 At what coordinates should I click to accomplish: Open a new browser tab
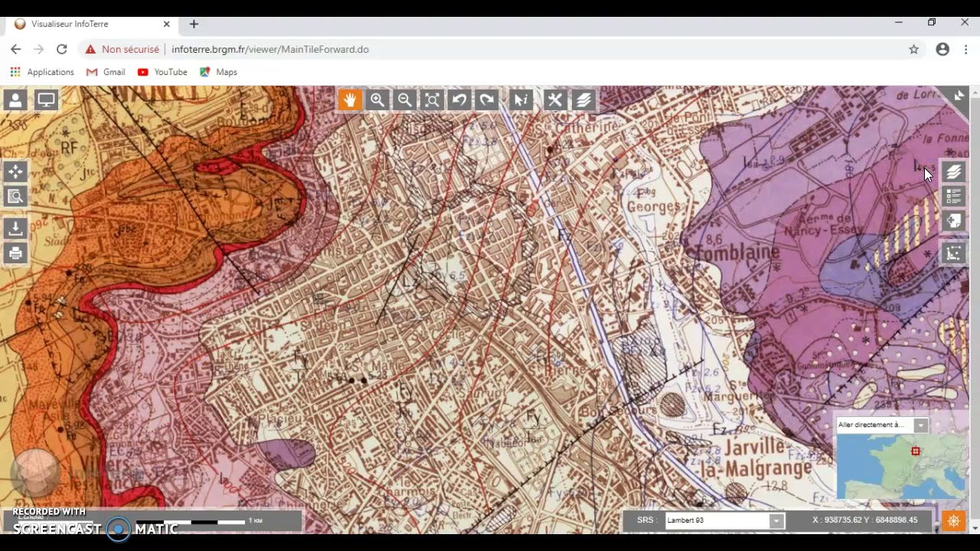[194, 24]
